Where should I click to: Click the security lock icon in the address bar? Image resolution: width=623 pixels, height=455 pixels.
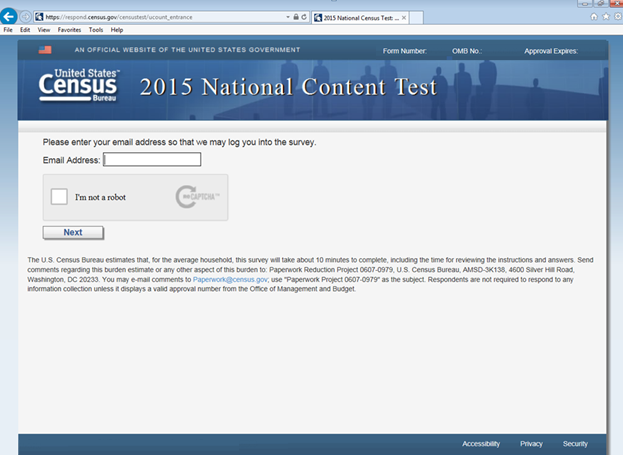296,17
